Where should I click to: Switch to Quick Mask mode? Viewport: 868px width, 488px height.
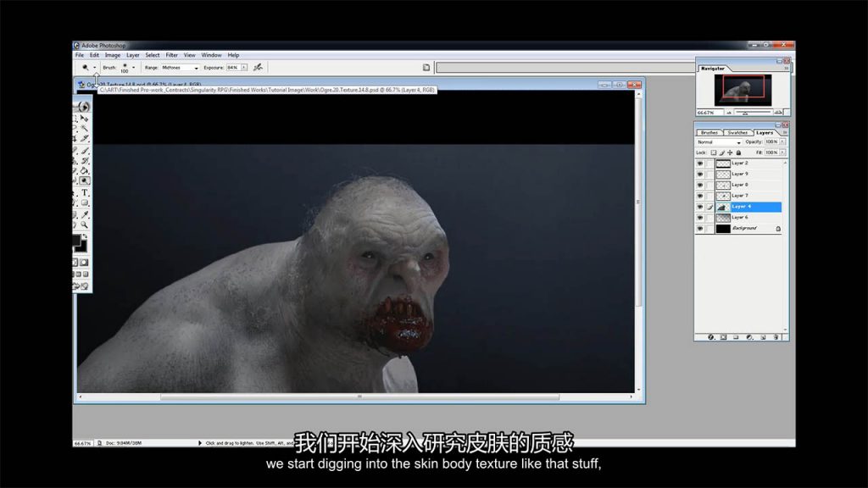point(84,263)
